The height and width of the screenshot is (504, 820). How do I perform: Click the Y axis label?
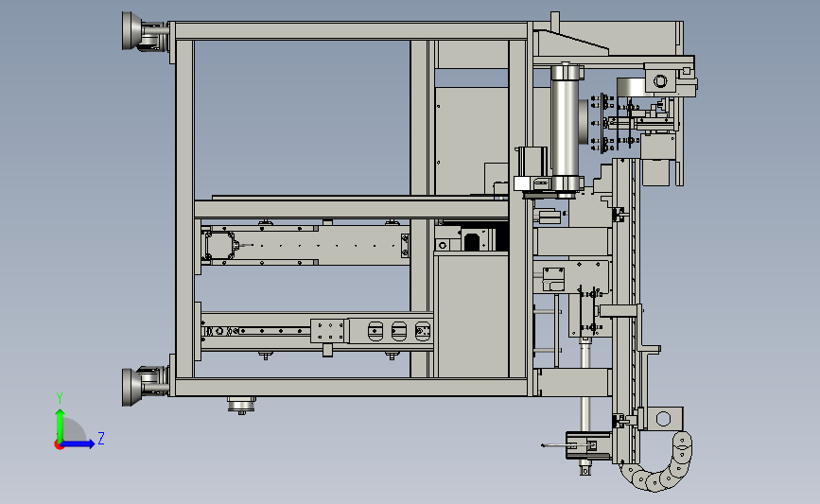[60, 398]
